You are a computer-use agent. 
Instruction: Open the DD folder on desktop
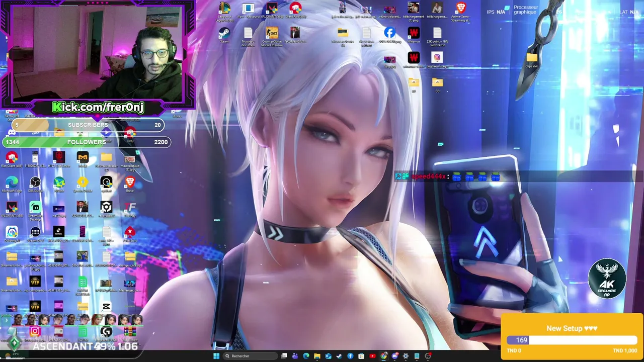click(x=437, y=84)
